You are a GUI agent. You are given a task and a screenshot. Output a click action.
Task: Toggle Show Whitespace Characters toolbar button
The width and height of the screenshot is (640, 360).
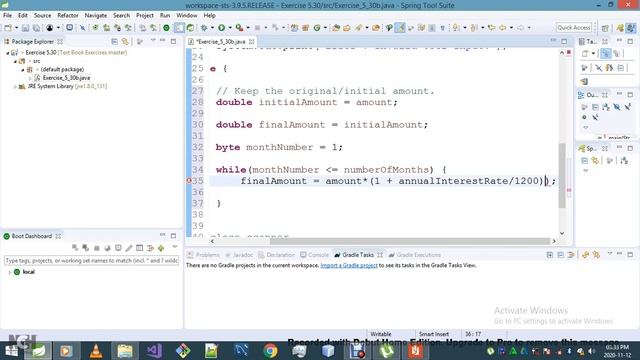point(442,28)
